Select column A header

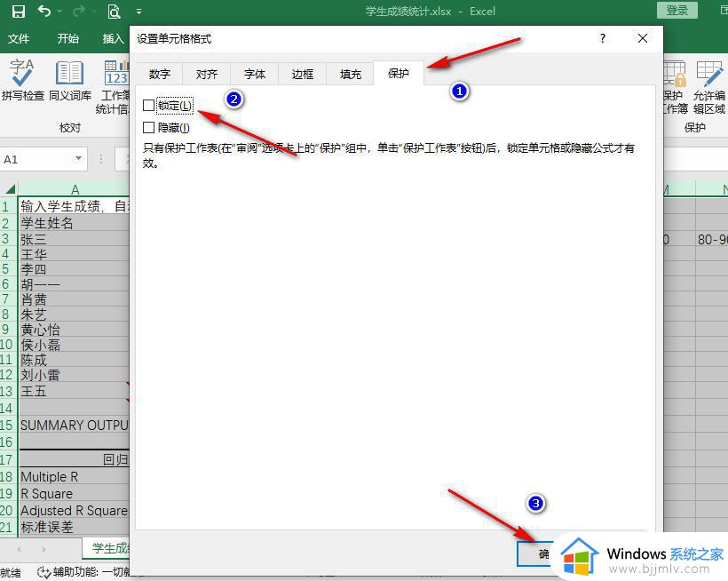coord(75,189)
